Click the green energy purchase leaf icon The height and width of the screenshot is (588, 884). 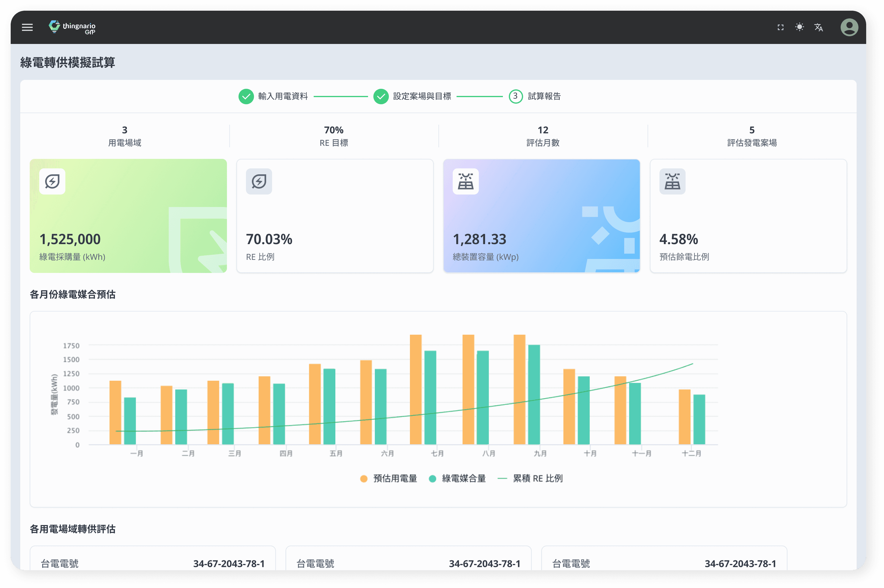(x=52, y=181)
